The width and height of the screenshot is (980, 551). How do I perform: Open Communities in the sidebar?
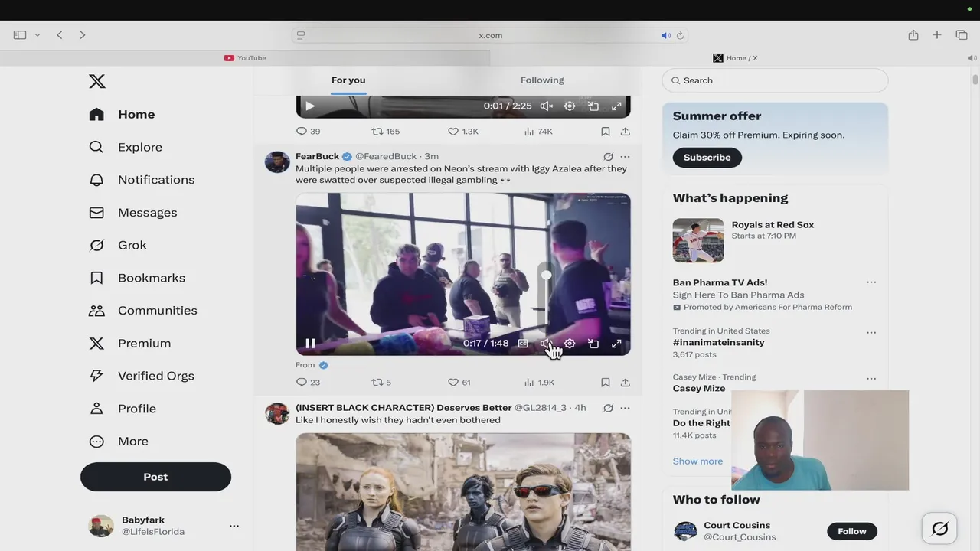click(143, 311)
